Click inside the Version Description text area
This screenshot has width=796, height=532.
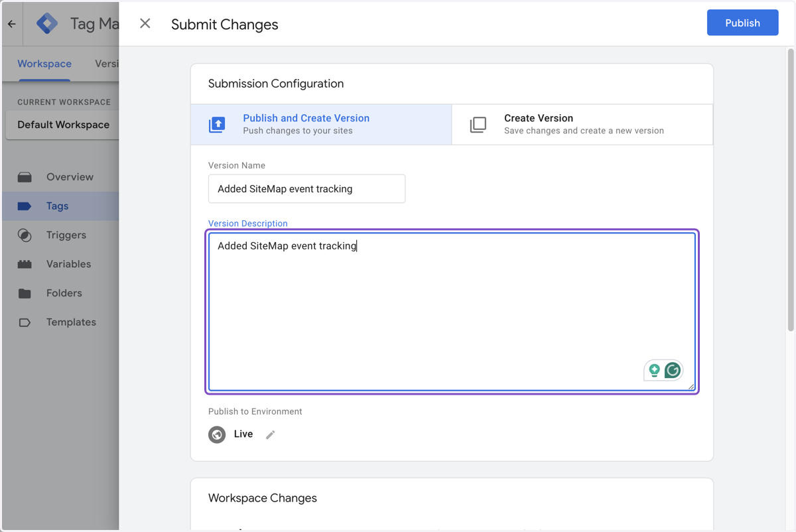pos(452,312)
